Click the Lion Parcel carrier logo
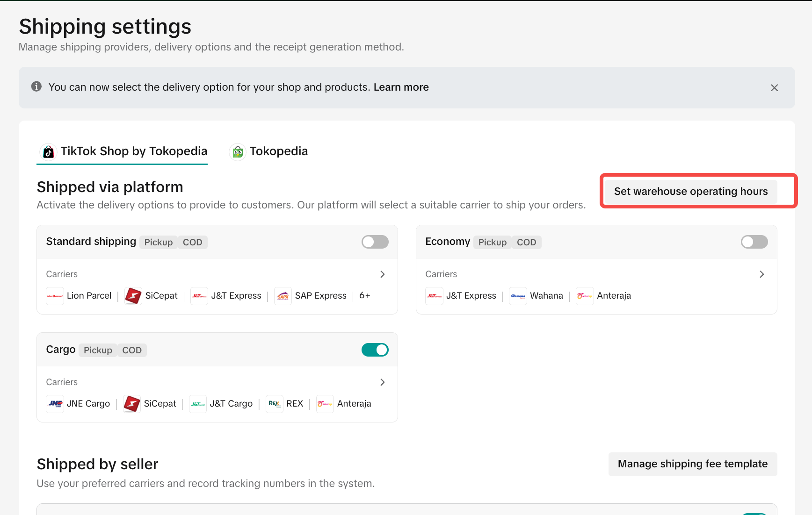This screenshot has width=812, height=515. 55,296
